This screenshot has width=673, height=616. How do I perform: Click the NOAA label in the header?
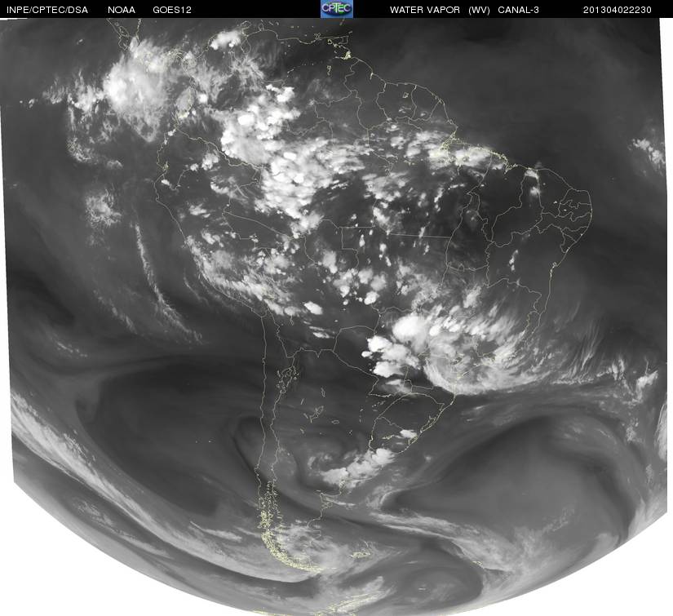point(122,10)
